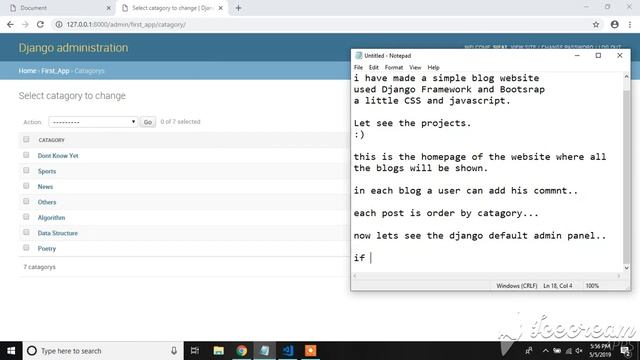Check the News row checkbox
This screenshot has width=640, height=360.
pyautogui.click(x=26, y=186)
